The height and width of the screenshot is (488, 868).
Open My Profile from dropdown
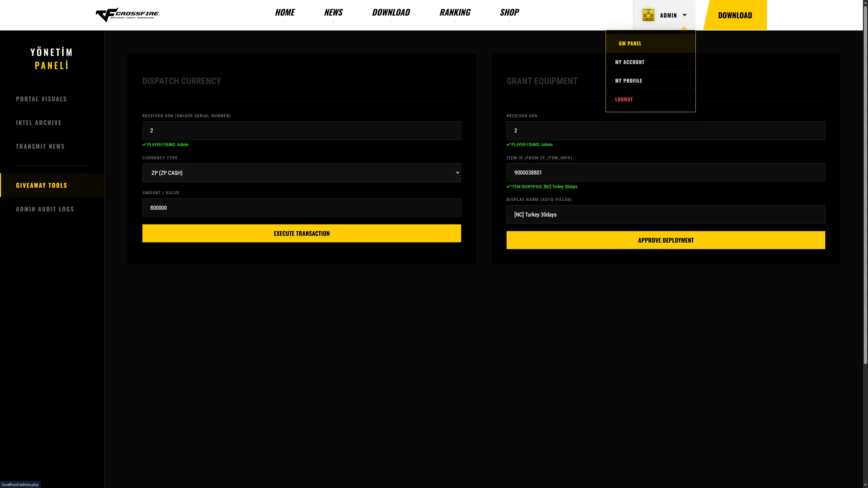pos(651,81)
